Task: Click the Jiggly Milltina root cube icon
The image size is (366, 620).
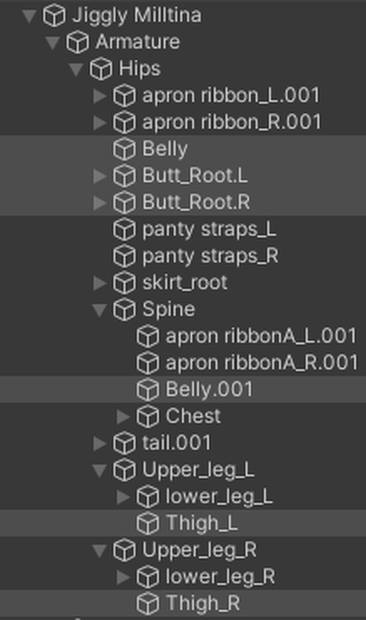Action: pyautogui.click(x=54, y=16)
